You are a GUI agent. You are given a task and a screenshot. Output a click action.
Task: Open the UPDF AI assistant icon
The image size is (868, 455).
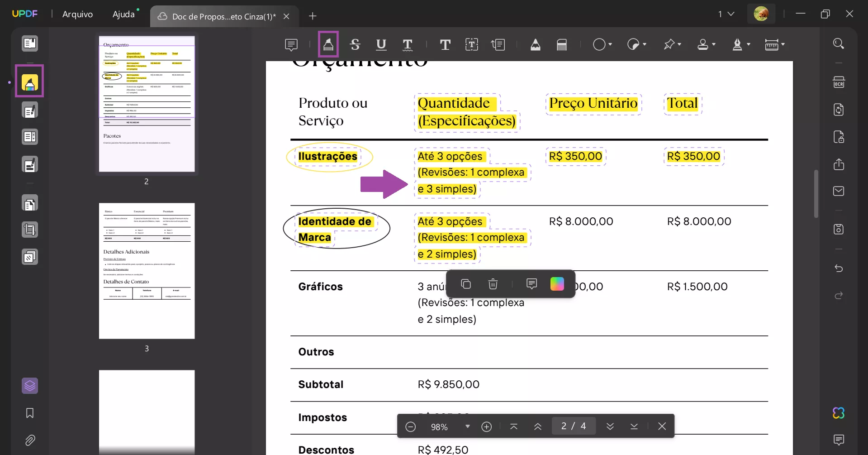(x=839, y=413)
